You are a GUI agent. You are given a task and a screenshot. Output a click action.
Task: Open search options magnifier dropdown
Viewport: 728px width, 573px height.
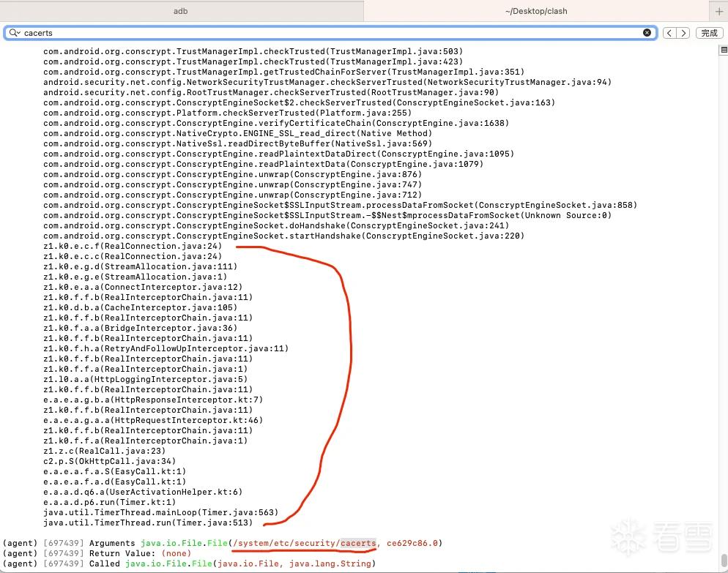15,32
